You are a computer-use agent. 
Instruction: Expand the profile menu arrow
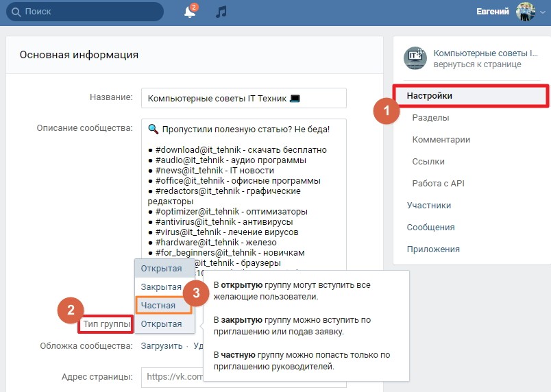543,12
